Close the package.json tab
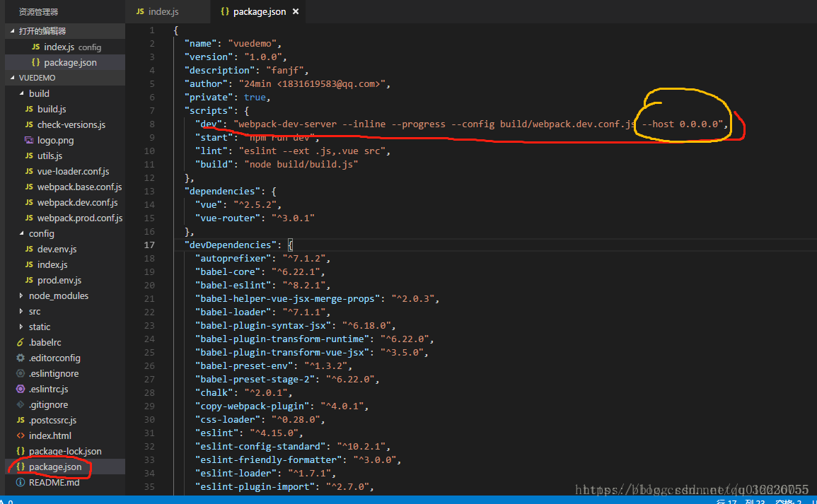This screenshot has height=504, width=817. pyautogui.click(x=296, y=11)
